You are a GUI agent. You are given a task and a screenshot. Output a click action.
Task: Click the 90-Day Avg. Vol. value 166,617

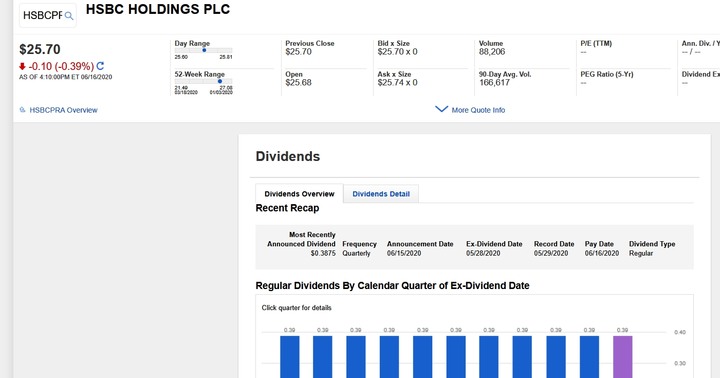pos(494,83)
